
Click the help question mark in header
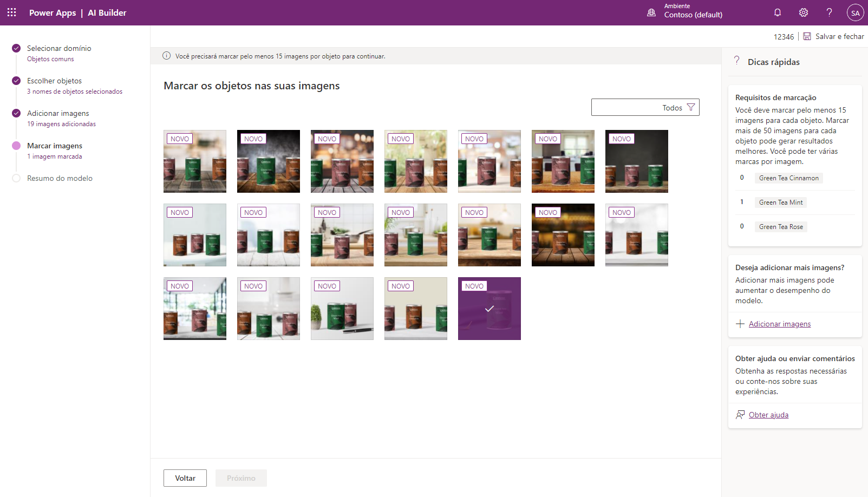pyautogui.click(x=829, y=12)
